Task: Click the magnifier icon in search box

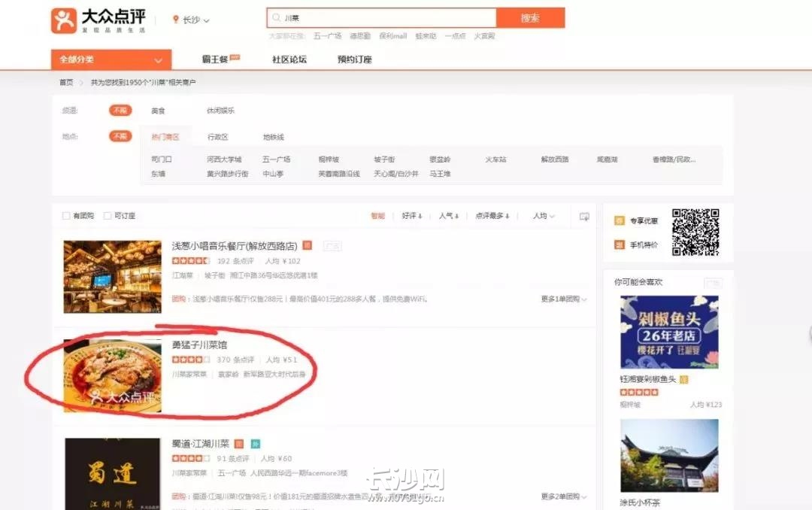Action: [277, 17]
